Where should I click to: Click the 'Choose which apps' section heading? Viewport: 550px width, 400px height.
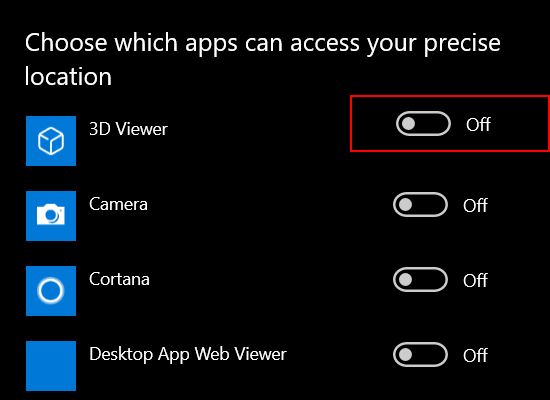pyautogui.click(x=262, y=59)
